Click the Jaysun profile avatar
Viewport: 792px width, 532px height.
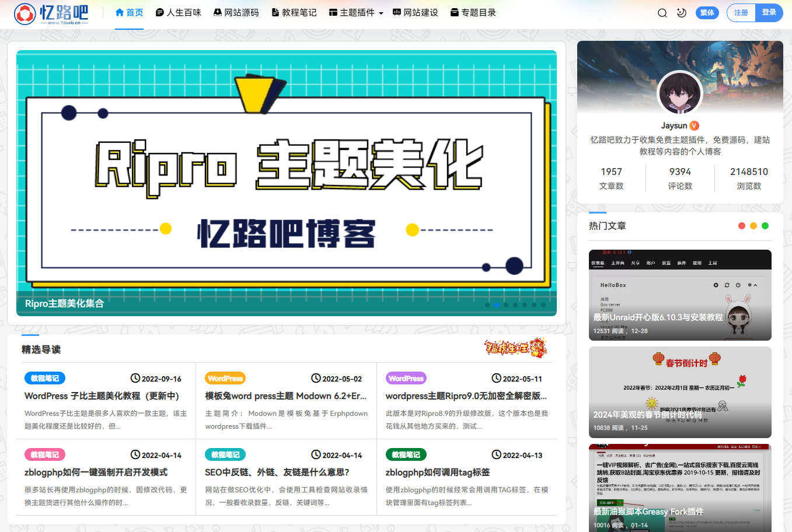[x=680, y=93]
